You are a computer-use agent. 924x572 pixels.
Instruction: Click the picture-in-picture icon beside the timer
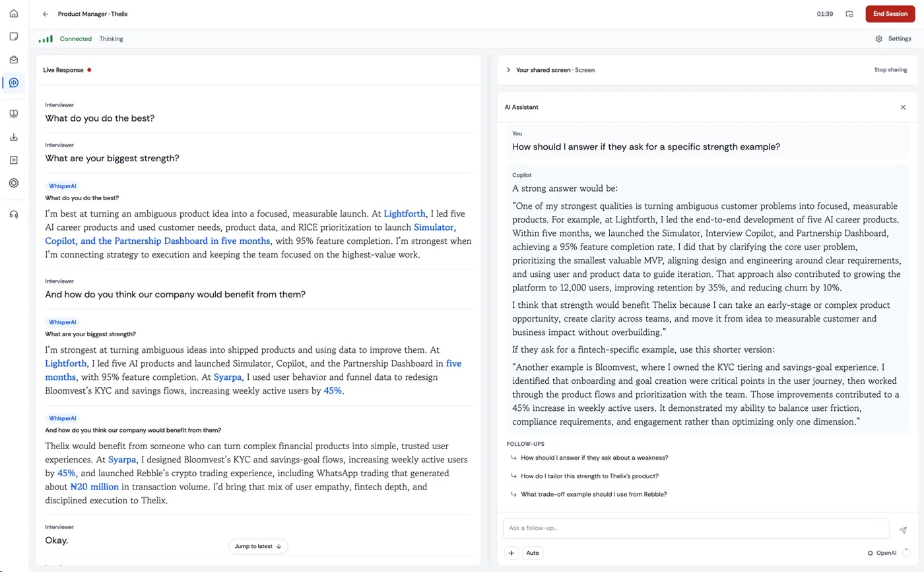click(849, 14)
